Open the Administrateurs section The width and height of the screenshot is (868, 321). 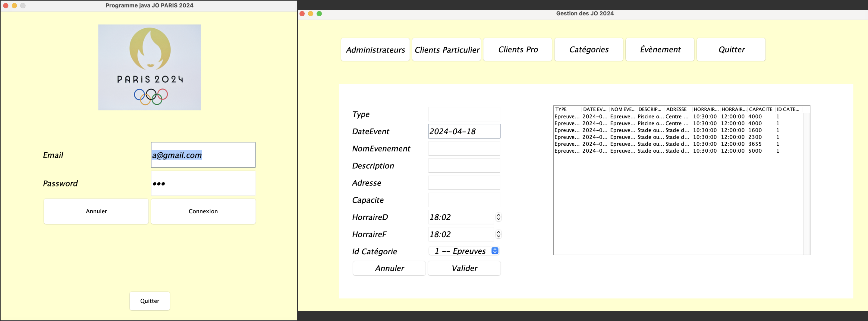click(x=375, y=49)
